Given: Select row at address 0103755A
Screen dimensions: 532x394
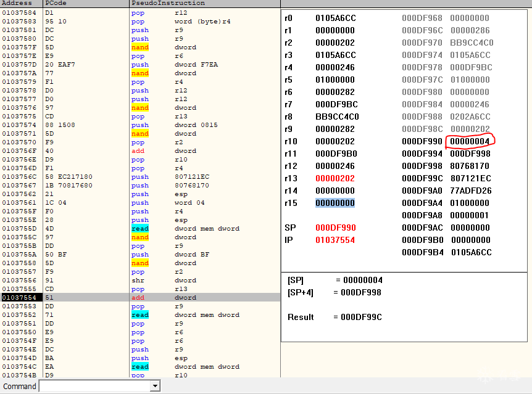Looking at the screenshot, I should click(x=140, y=254).
